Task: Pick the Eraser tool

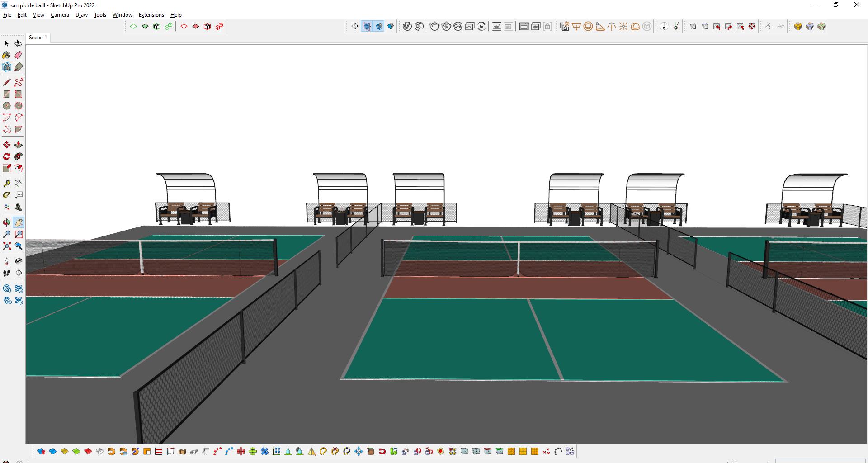Action: coord(19,55)
